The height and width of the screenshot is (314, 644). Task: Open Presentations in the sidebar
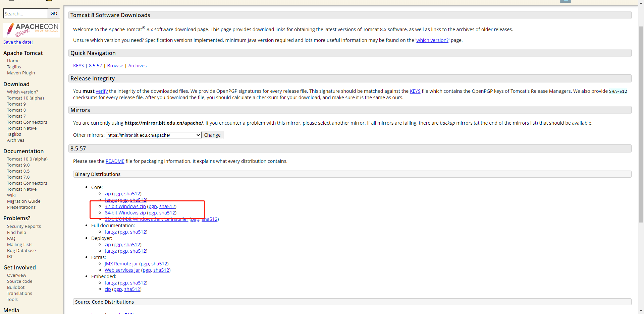21,207
